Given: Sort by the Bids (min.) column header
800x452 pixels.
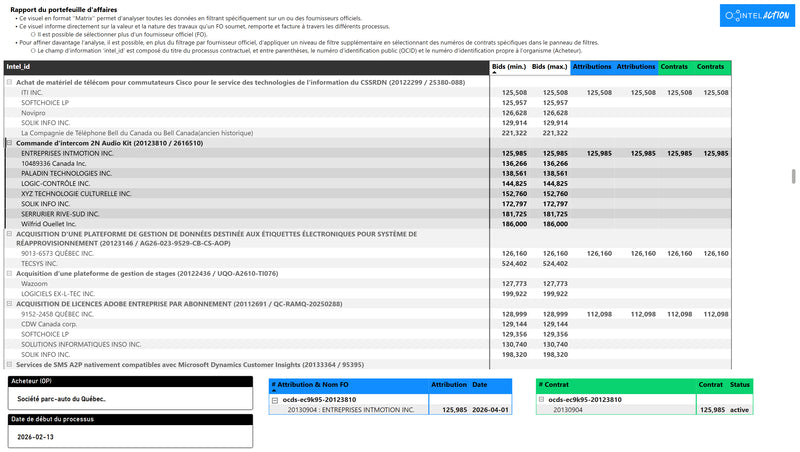Looking at the screenshot, I should (x=509, y=67).
